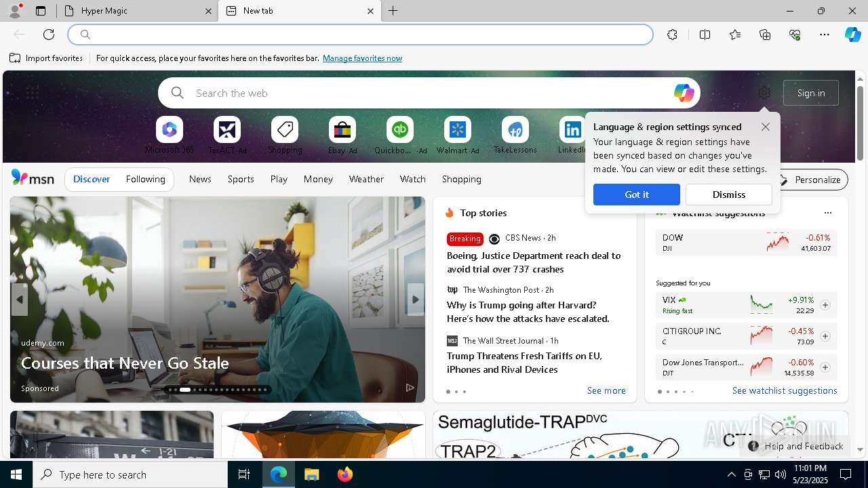Open Boeing 737 crashes story
The height and width of the screenshot is (488, 868).
(x=534, y=262)
